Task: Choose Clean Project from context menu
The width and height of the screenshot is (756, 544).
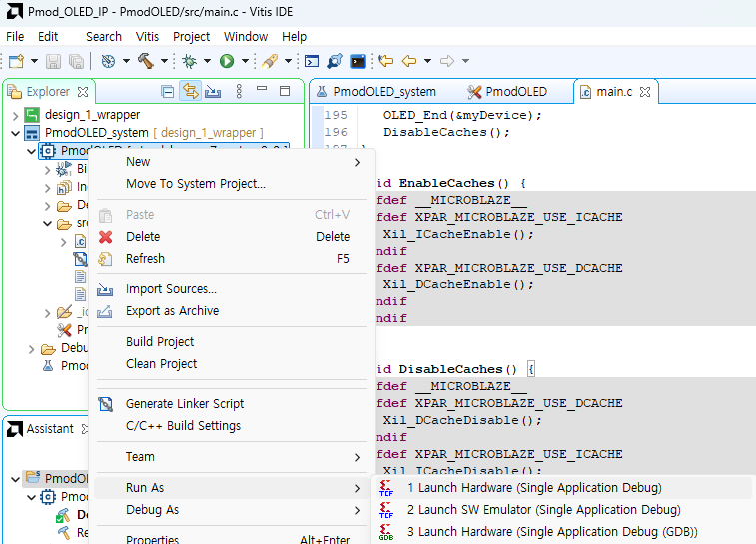Action: click(x=232, y=364)
